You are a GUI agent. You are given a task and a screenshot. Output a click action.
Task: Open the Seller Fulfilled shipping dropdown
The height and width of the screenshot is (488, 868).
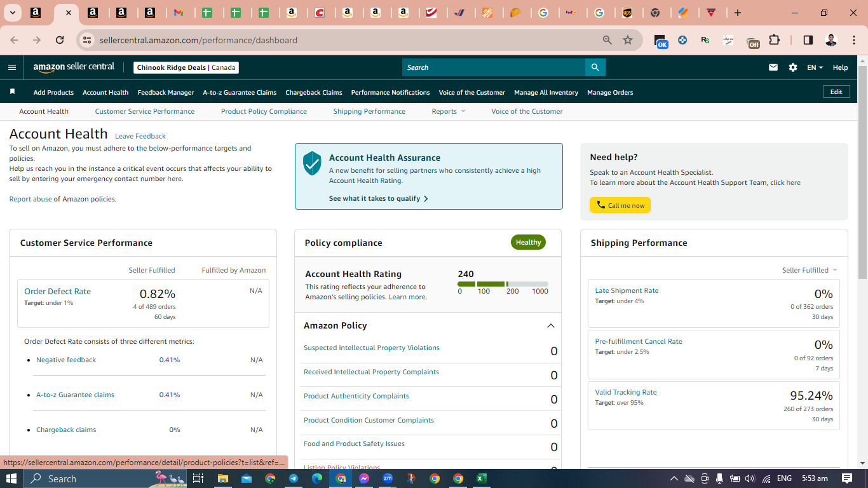[x=810, y=270]
